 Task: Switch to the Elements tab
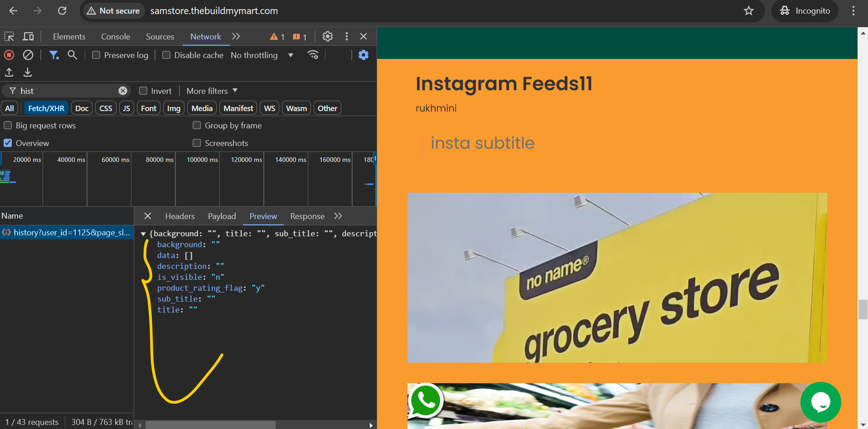pos(69,37)
